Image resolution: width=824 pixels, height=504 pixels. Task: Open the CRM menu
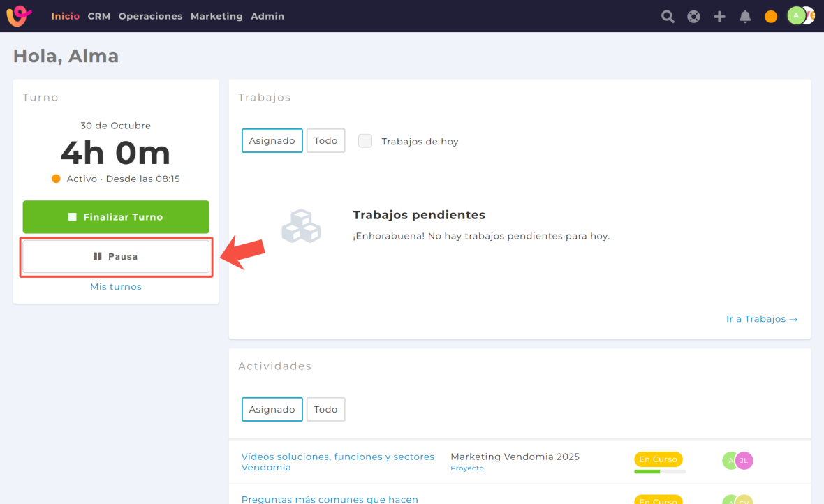pyautogui.click(x=98, y=16)
